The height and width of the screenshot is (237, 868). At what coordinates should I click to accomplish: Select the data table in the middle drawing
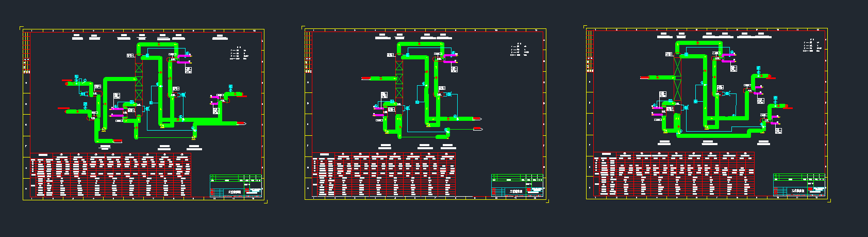384,174
